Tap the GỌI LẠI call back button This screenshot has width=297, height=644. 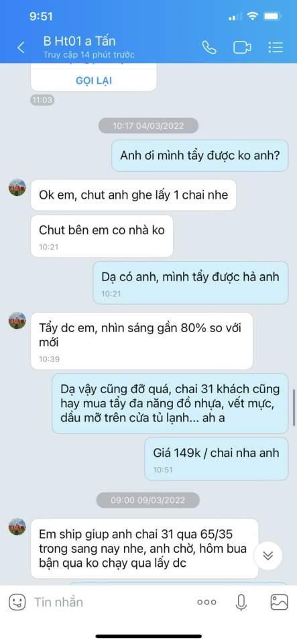94,80
